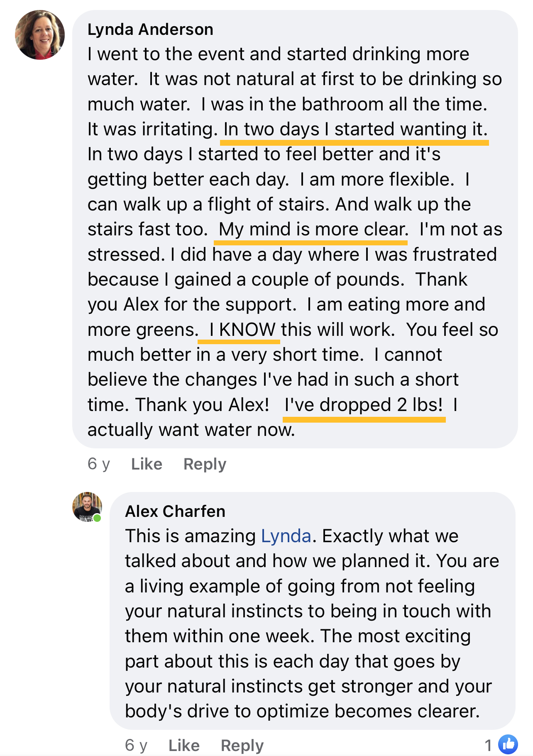Viewport: 533px width, 756px height.
Task: Click "In two days I started wanting it"
Action: point(355,130)
